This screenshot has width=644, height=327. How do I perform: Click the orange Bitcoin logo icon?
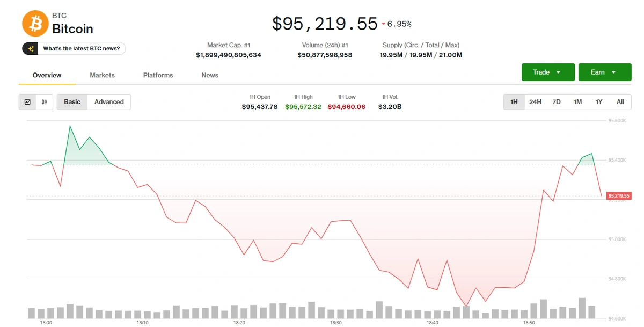click(x=35, y=24)
